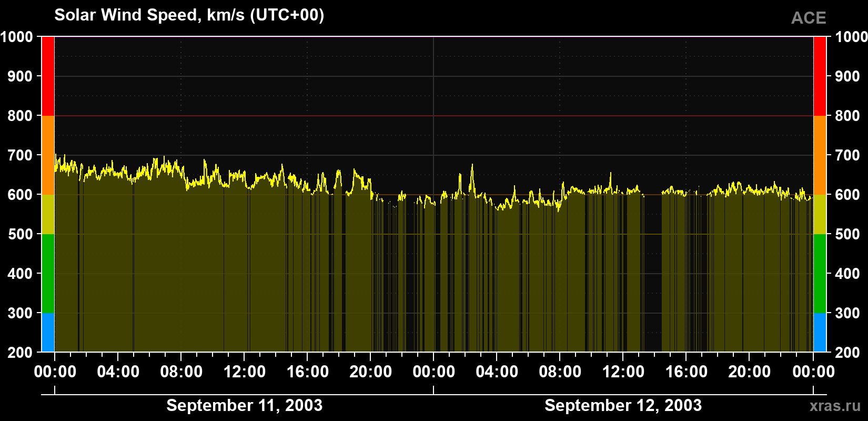Click the green band on left speed scale
This screenshot has height=421, width=868.
[x=48, y=274]
